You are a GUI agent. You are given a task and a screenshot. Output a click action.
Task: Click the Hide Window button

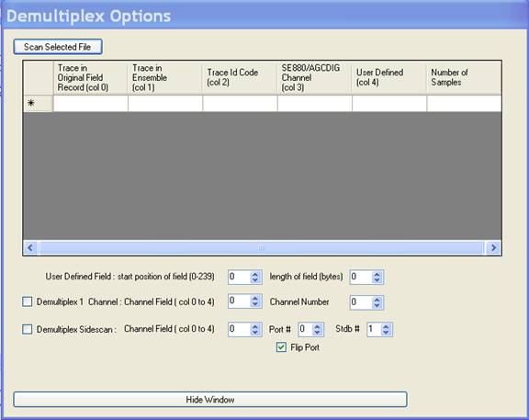210,400
